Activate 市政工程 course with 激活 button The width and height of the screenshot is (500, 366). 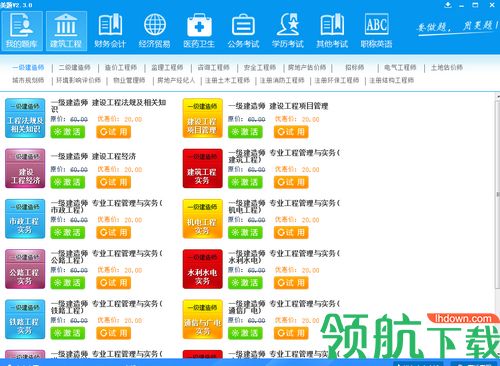point(68,232)
